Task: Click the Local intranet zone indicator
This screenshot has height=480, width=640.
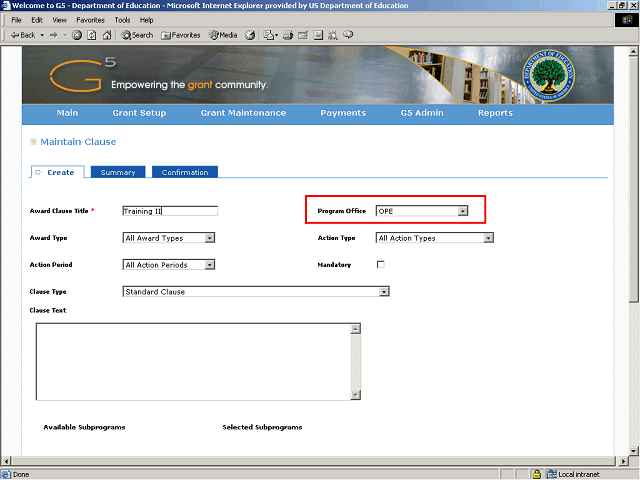Action: (573, 474)
